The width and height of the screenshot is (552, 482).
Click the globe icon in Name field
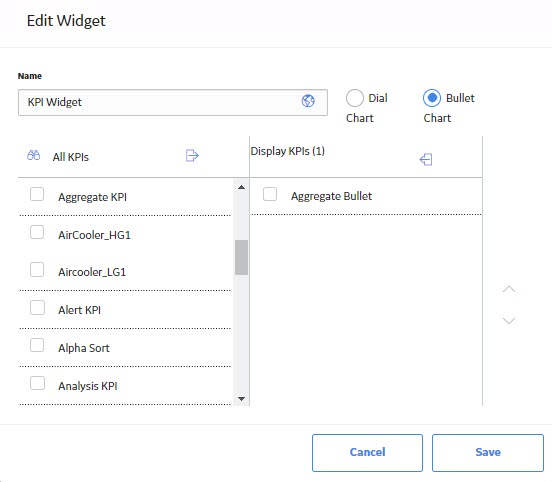(x=308, y=101)
